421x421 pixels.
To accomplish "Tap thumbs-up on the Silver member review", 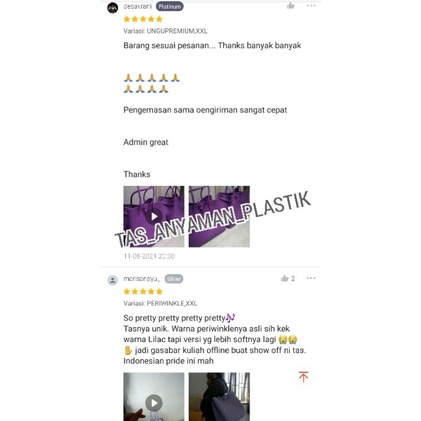I will (x=284, y=278).
